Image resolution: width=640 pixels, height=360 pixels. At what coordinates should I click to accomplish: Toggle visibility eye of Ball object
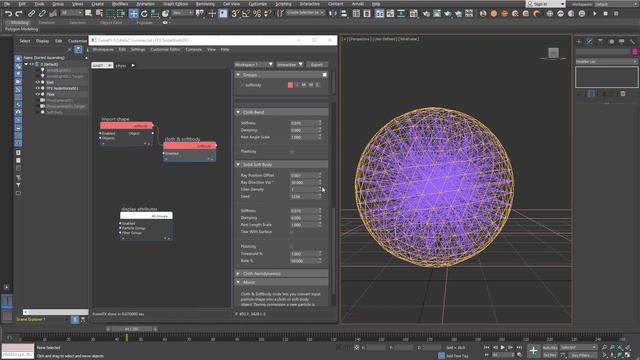[x=37, y=82]
